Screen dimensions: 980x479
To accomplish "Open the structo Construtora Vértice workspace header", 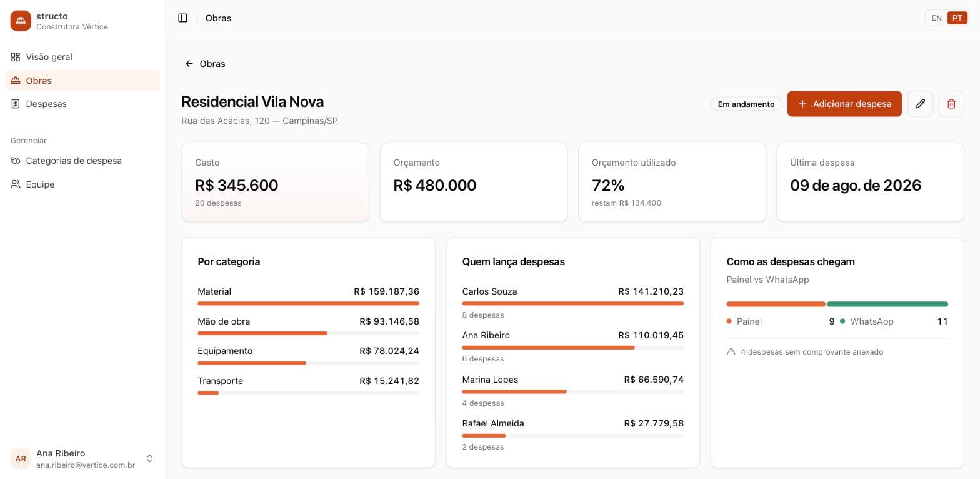I will 82,21.
